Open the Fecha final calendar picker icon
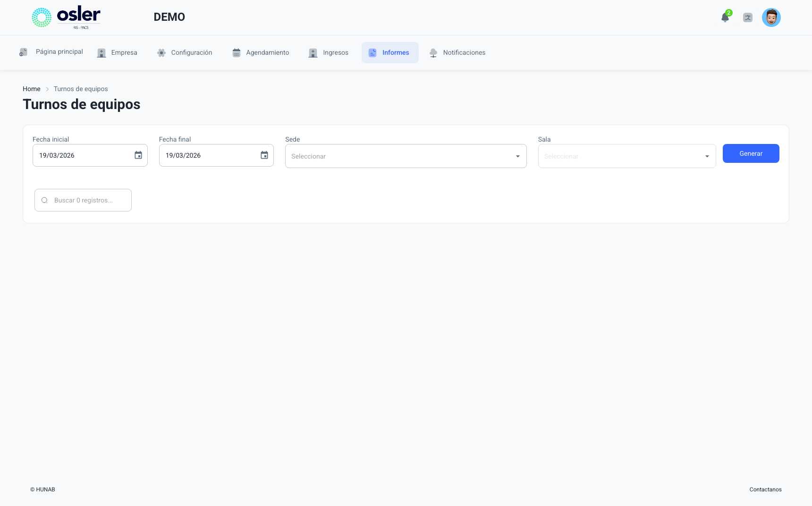 [x=264, y=155]
